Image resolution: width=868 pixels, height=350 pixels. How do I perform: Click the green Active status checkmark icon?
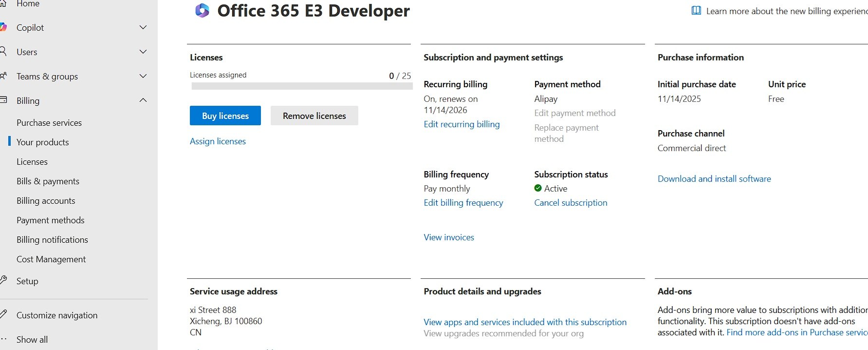(538, 188)
